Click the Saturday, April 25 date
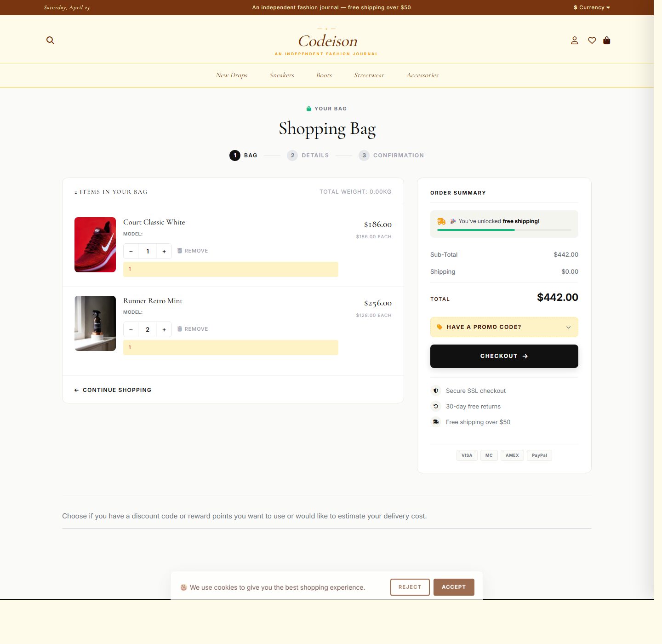This screenshot has height=644, width=662. 67,7
